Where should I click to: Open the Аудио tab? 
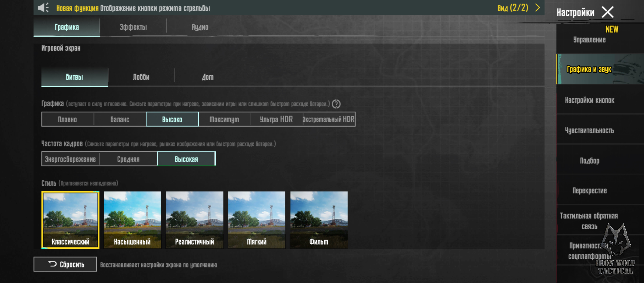tap(200, 27)
